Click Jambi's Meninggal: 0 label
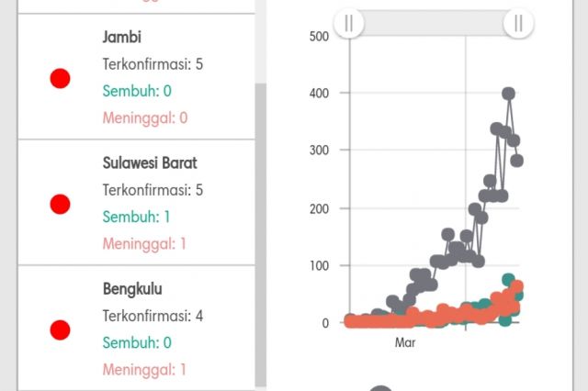588x391 pixels. (x=145, y=117)
